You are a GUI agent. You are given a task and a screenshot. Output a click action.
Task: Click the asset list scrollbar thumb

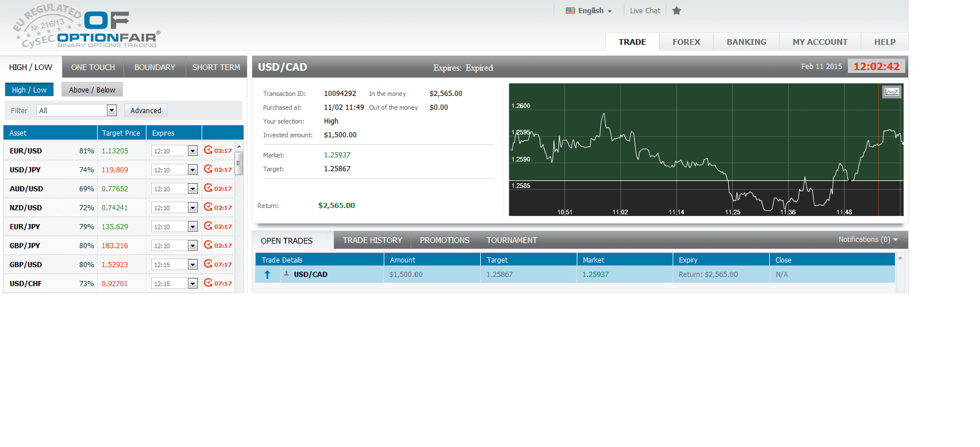pyautogui.click(x=239, y=163)
